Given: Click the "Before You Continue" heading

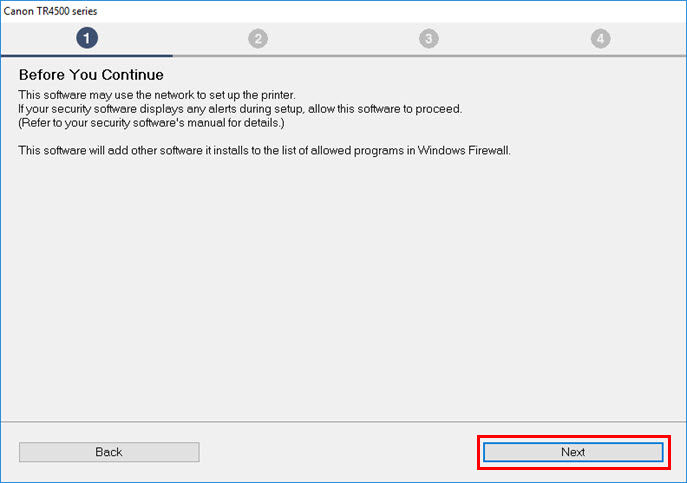Looking at the screenshot, I should pyautogui.click(x=91, y=75).
